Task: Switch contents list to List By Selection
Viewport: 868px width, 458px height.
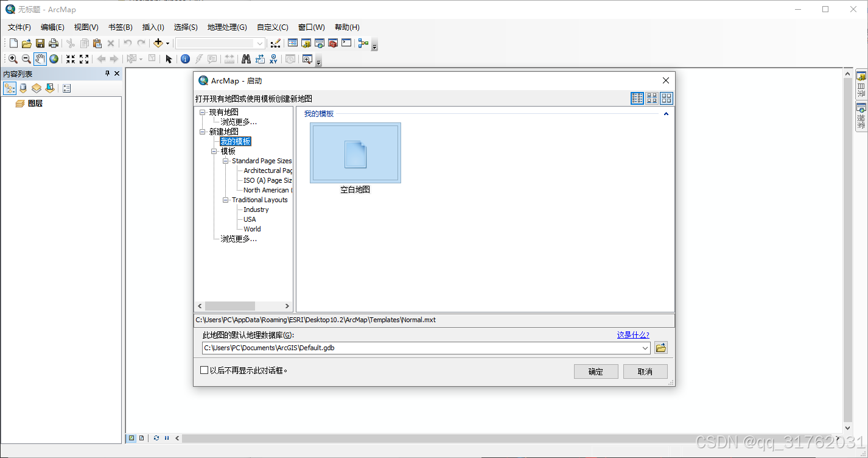Action: (x=50, y=88)
